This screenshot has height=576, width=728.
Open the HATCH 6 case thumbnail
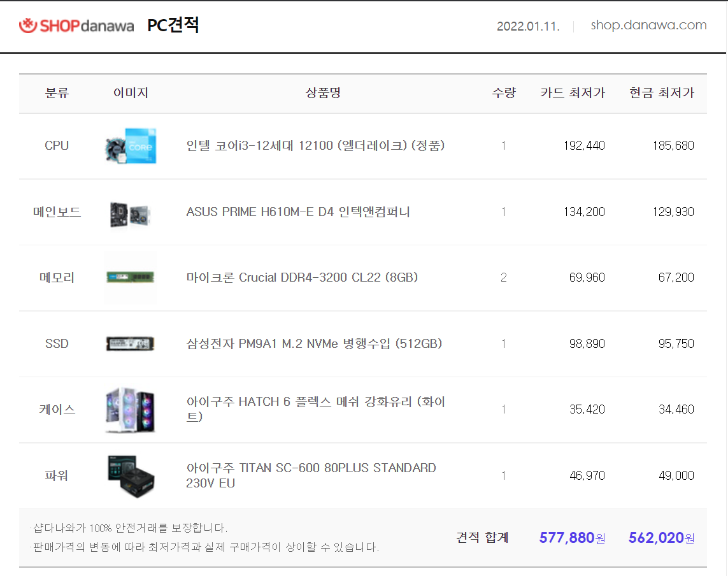coord(131,410)
